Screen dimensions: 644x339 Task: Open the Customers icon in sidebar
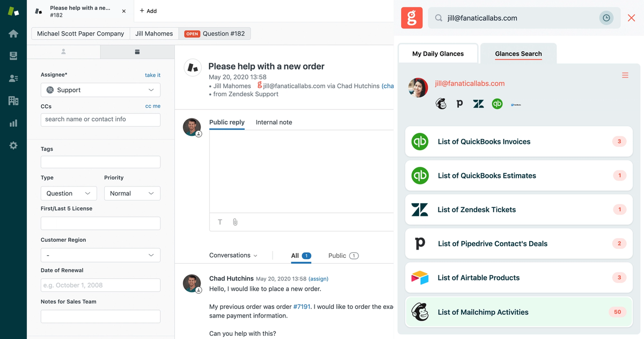(13, 78)
